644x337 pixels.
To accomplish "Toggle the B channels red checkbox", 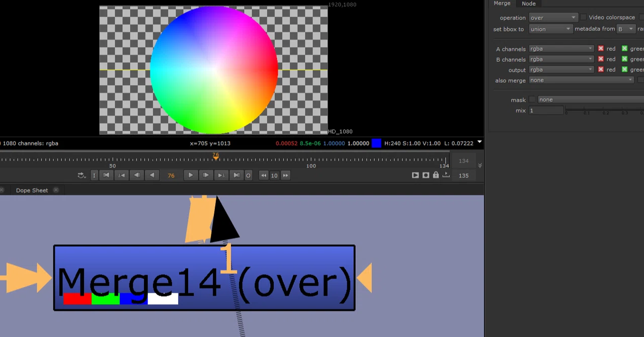I will pyautogui.click(x=601, y=59).
